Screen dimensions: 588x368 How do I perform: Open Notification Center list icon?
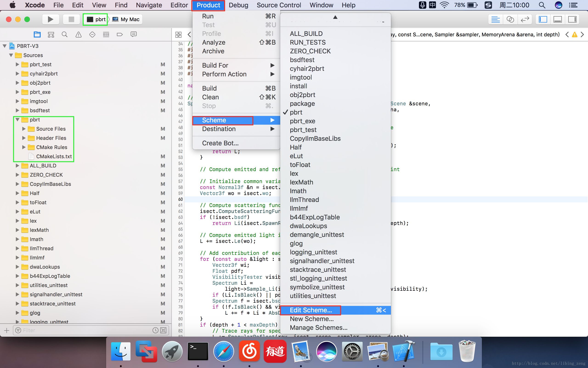click(573, 5)
